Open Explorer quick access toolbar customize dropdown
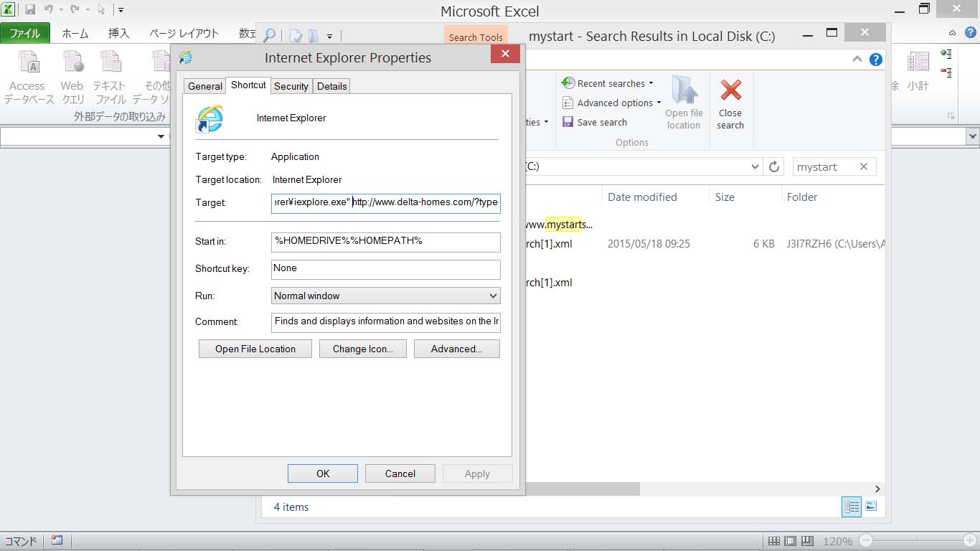 [329, 36]
